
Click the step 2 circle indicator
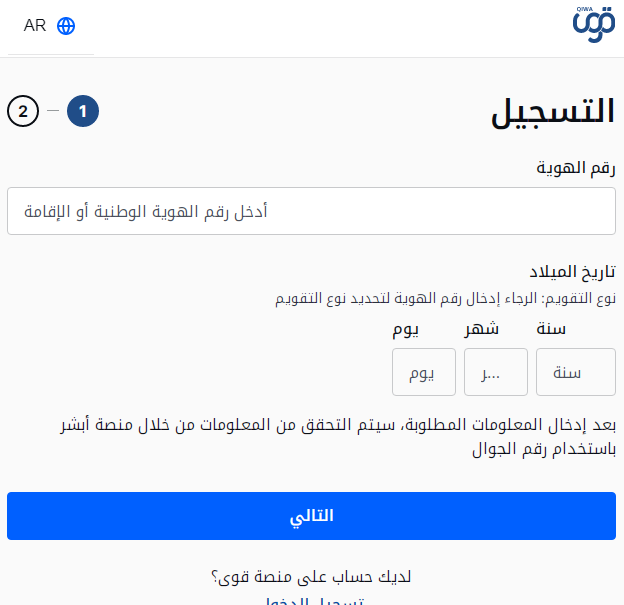pos(23,111)
